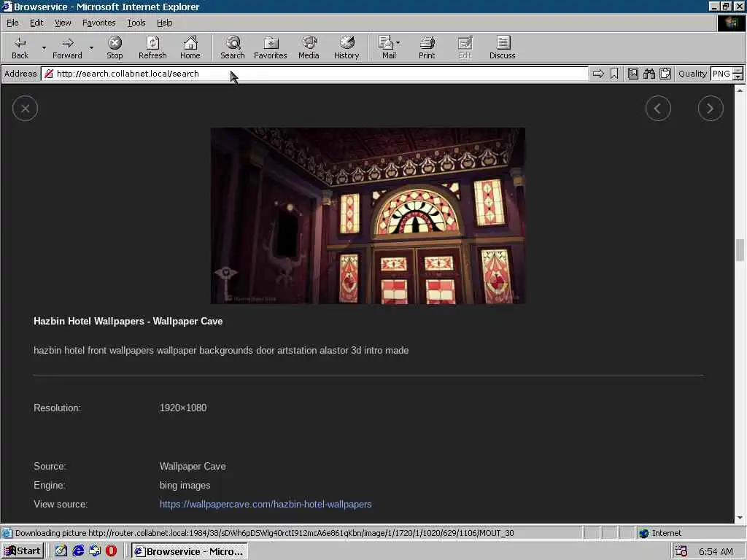Open Back history dropdown arrow

44,47
